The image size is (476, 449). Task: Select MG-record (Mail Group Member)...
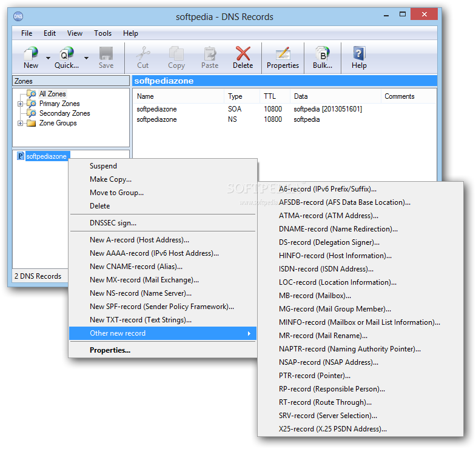click(360, 309)
